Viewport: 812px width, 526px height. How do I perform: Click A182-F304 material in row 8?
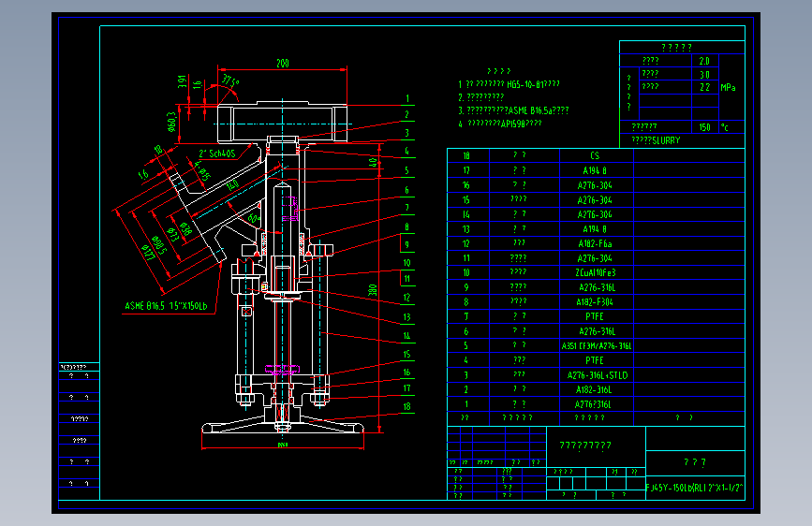coord(595,301)
